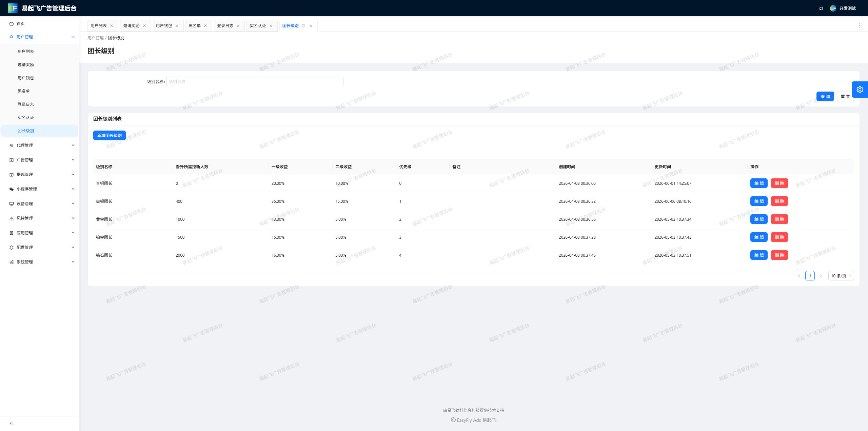Image resolution: width=868 pixels, height=431 pixels.
Task: Refresh the 团长级别 tab via reload icon
Action: 303,26
